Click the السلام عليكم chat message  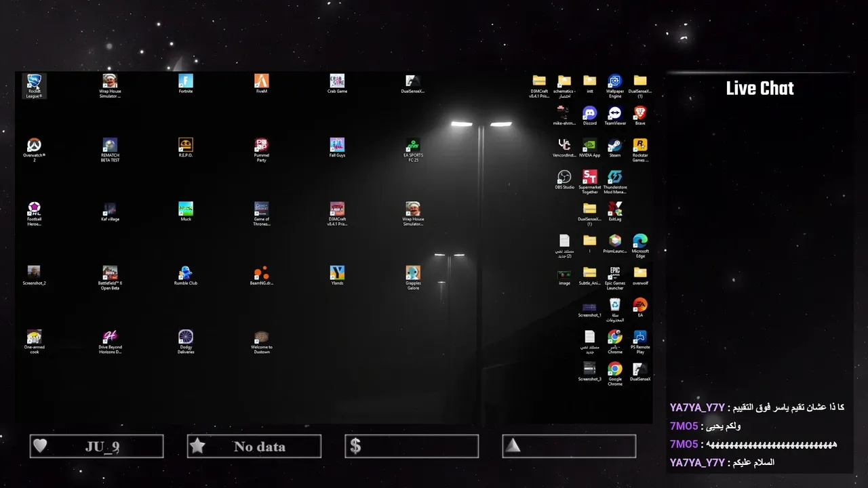751,462
